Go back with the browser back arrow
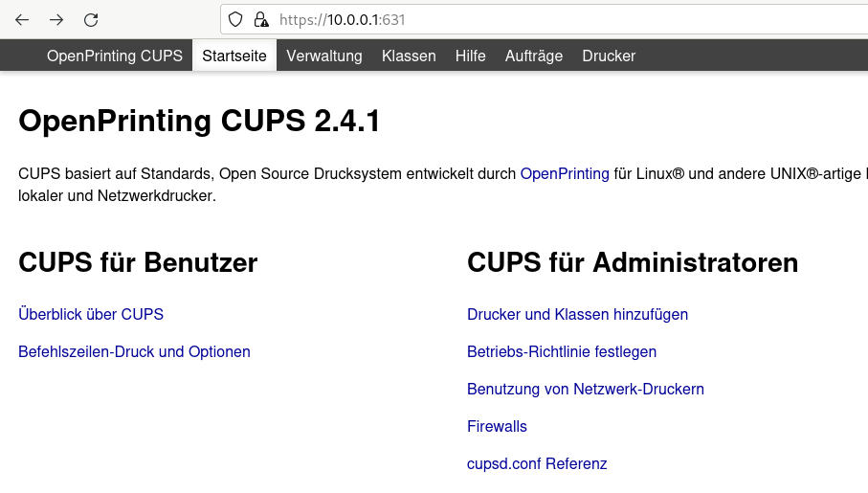This screenshot has width=868, height=493. pos(22,20)
